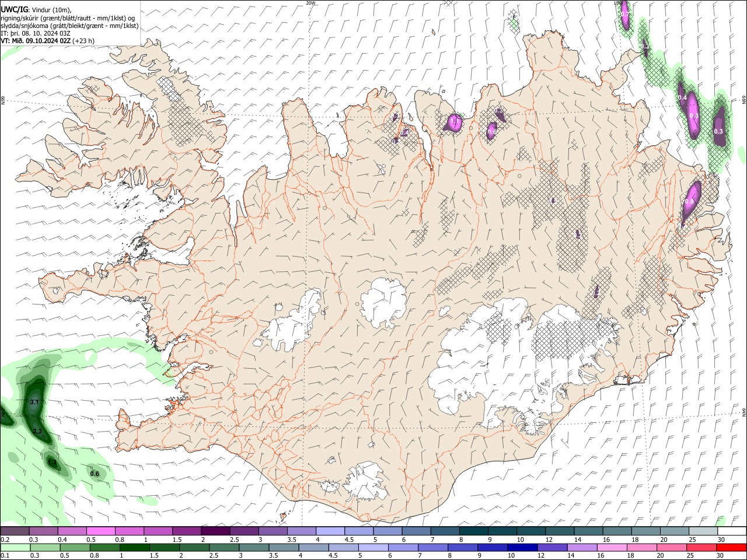This screenshot has height=560, width=747.
Task: Click the 'IT: þri. 08. 10. 2024 03Z' line
Action: point(36,33)
